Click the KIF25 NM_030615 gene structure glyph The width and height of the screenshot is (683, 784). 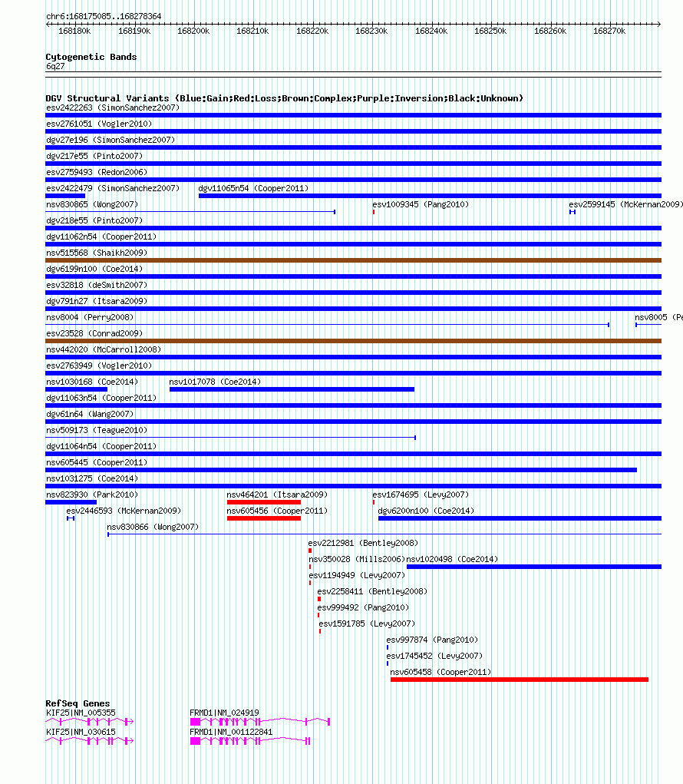coord(90,740)
